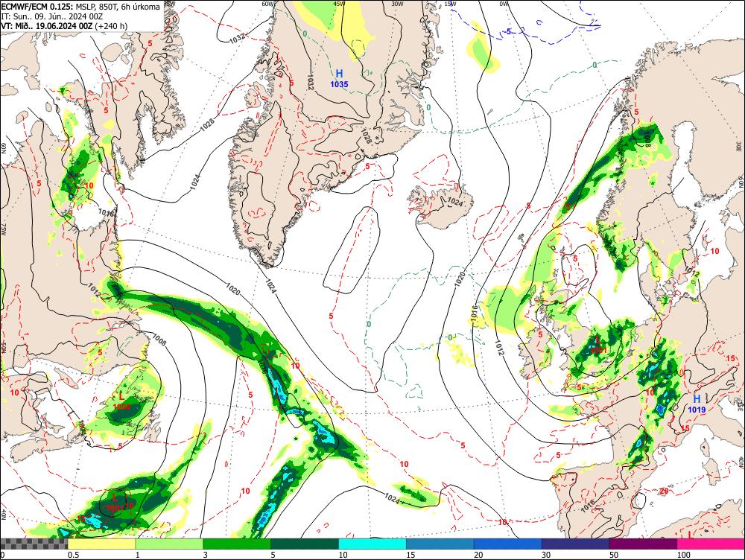
Task: Click the dark navy 30–50 legend swatch
Action: point(575,544)
